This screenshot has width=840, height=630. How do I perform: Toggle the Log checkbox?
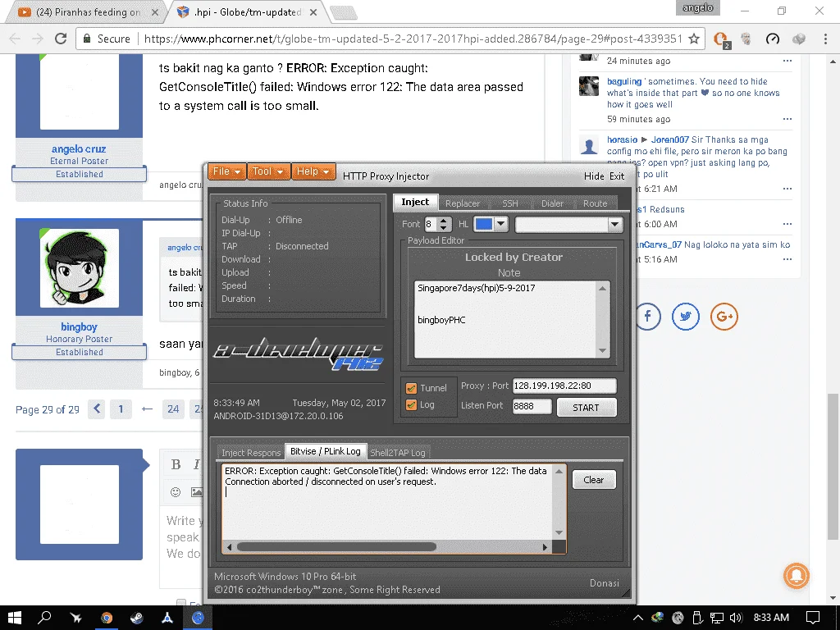(x=412, y=405)
